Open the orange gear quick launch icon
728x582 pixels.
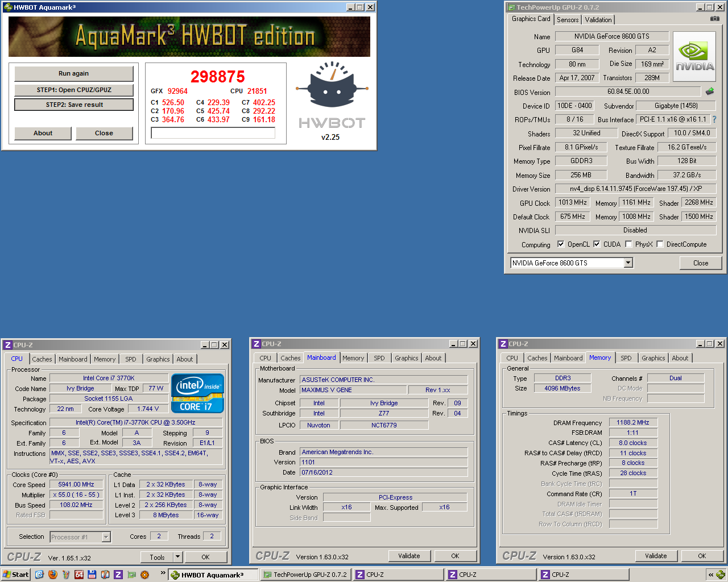tap(144, 575)
